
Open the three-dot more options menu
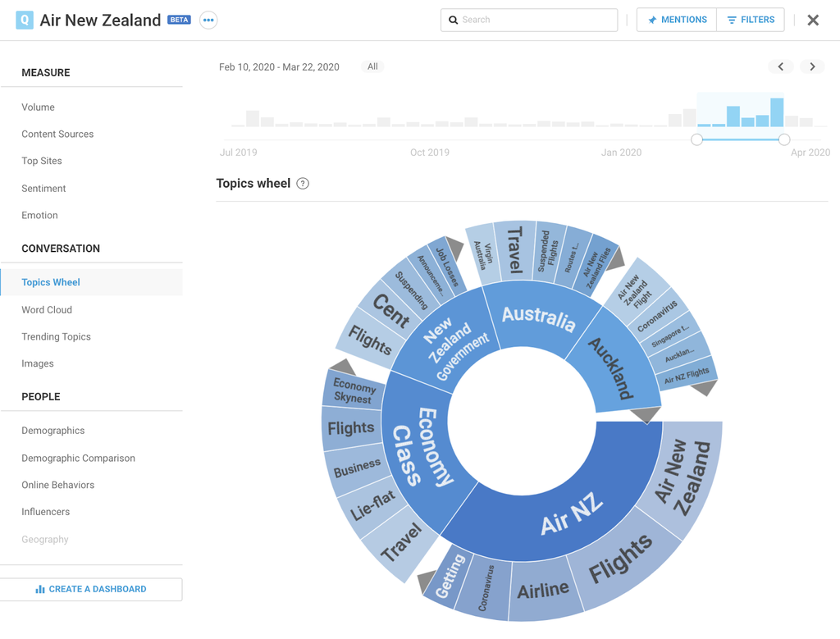(x=208, y=21)
